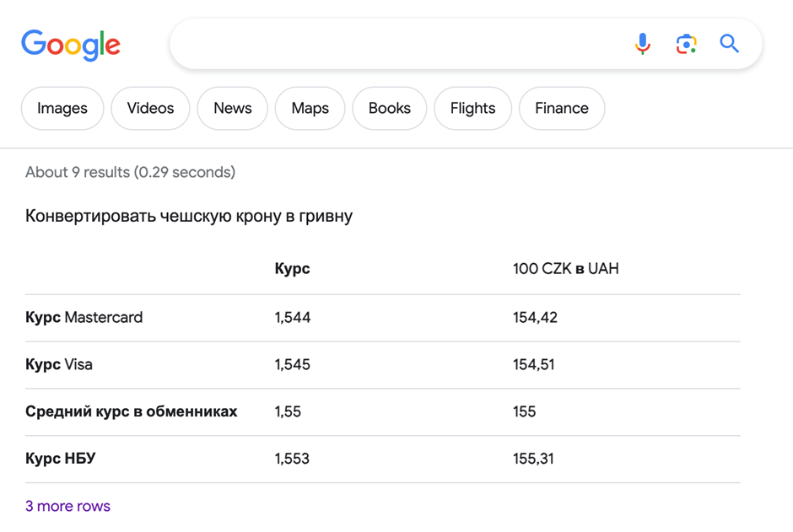
Task: Click the Google logo
Action: [70, 45]
